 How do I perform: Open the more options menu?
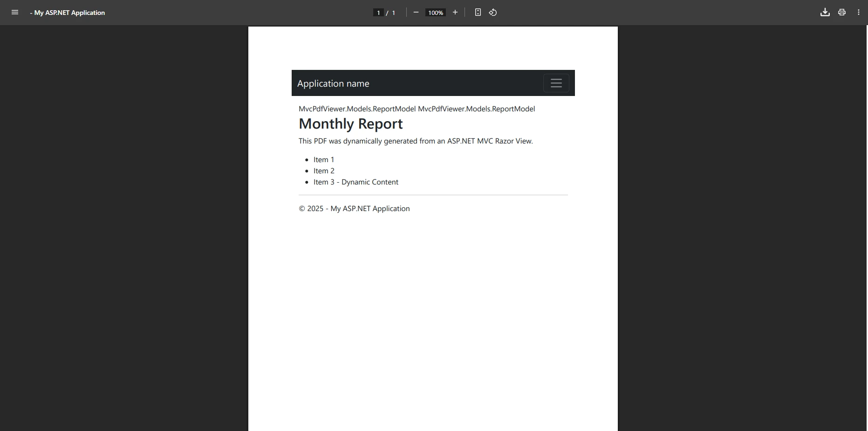(859, 12)
